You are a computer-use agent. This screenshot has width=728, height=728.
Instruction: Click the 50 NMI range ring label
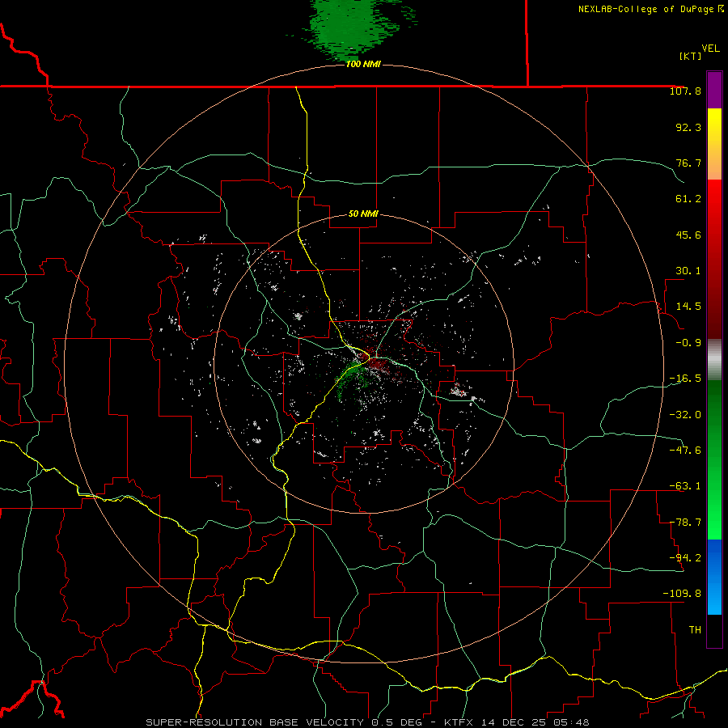pyautogui.click(x=363, y=214)
